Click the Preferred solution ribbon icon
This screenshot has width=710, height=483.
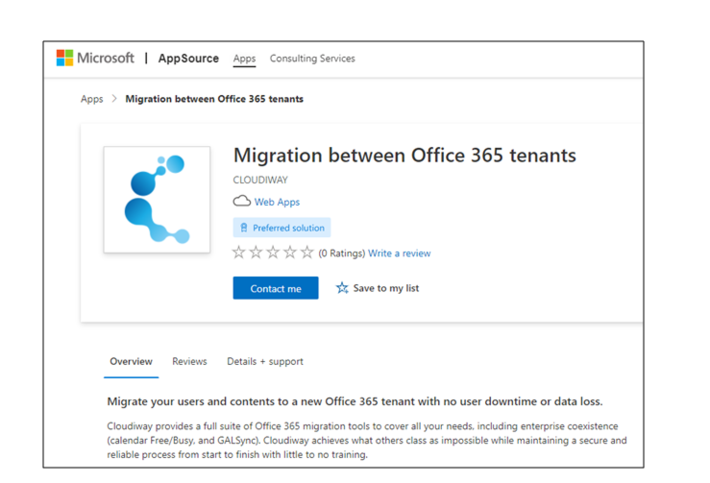[244, 228]
